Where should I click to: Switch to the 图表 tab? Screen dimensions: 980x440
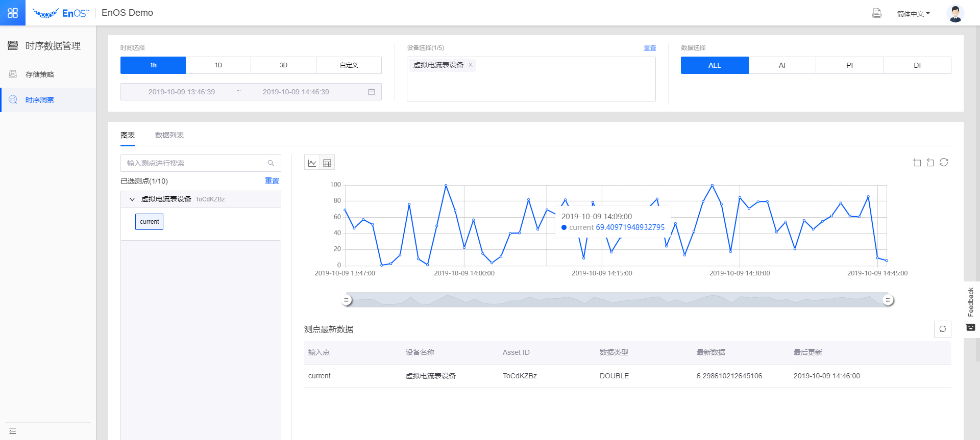click(x=128, y=135)
